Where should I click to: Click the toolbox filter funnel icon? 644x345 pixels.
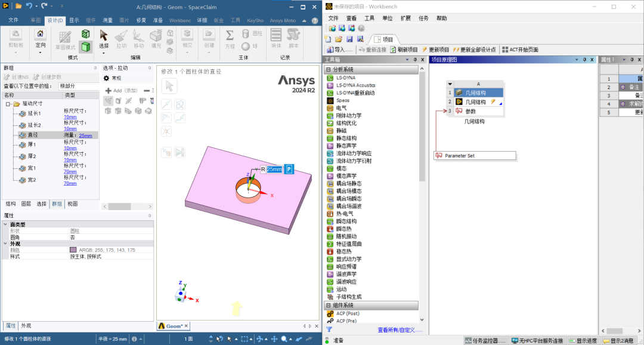(329, 329)
